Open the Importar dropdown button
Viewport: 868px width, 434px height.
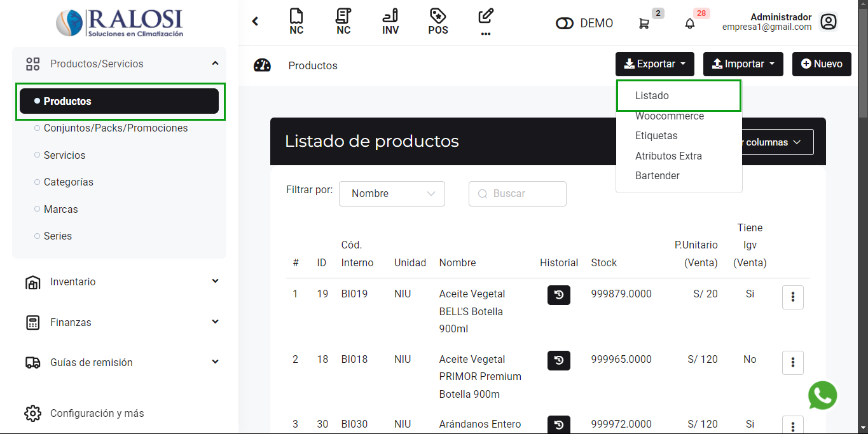[x=743, y=64]
